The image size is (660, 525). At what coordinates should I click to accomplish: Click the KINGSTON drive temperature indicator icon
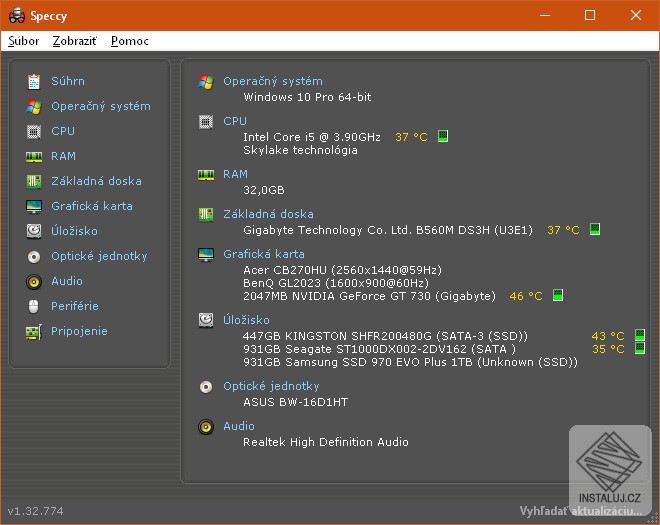pyautogui.click(x=640, y=335)
